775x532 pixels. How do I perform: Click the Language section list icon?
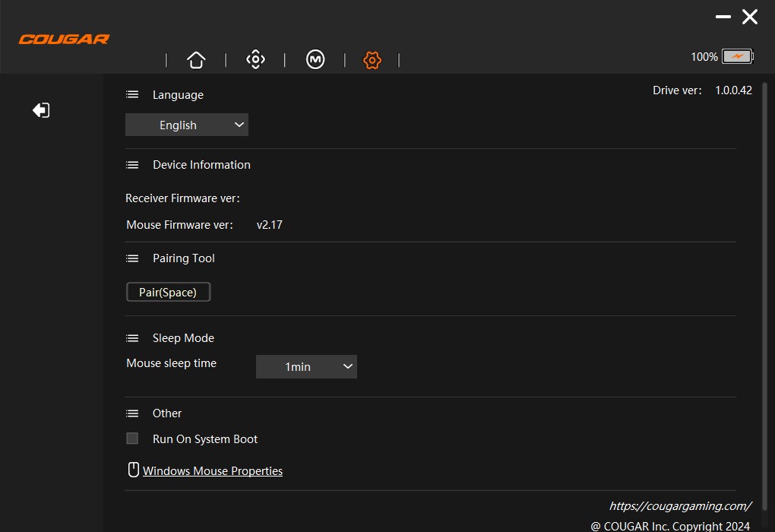point(132,95)
